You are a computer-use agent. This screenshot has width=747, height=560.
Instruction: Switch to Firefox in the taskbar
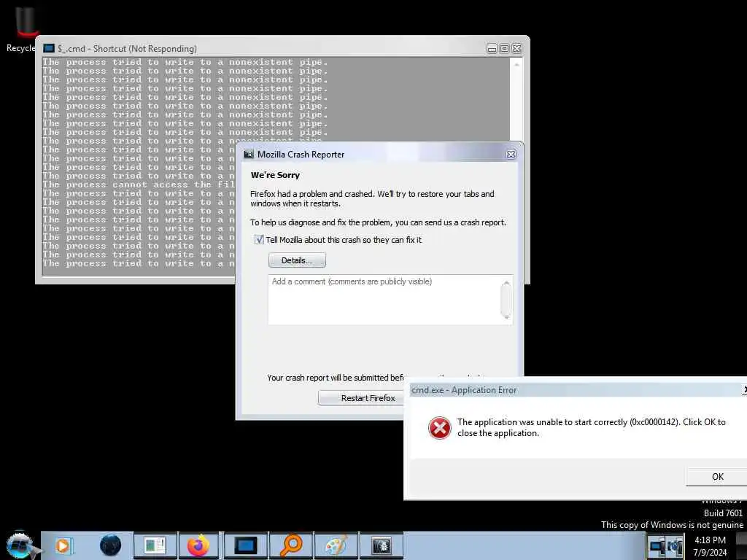(198, 545)
